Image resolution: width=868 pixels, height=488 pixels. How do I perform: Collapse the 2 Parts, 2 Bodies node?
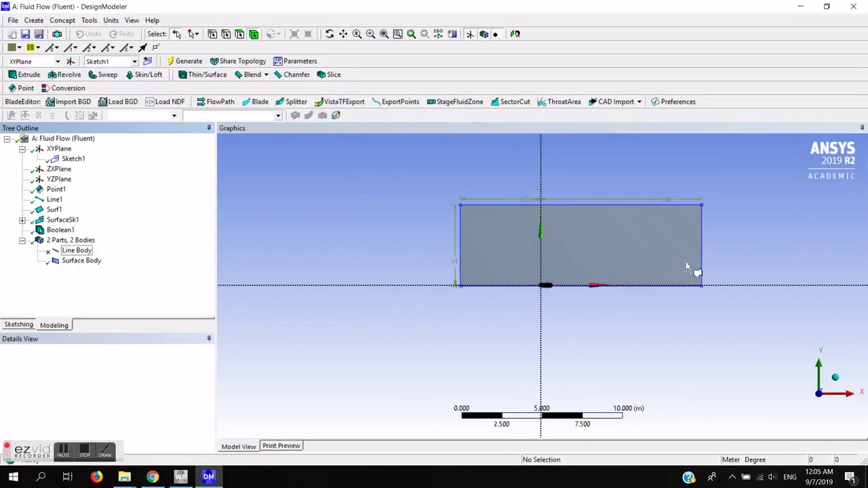(22, 240)
